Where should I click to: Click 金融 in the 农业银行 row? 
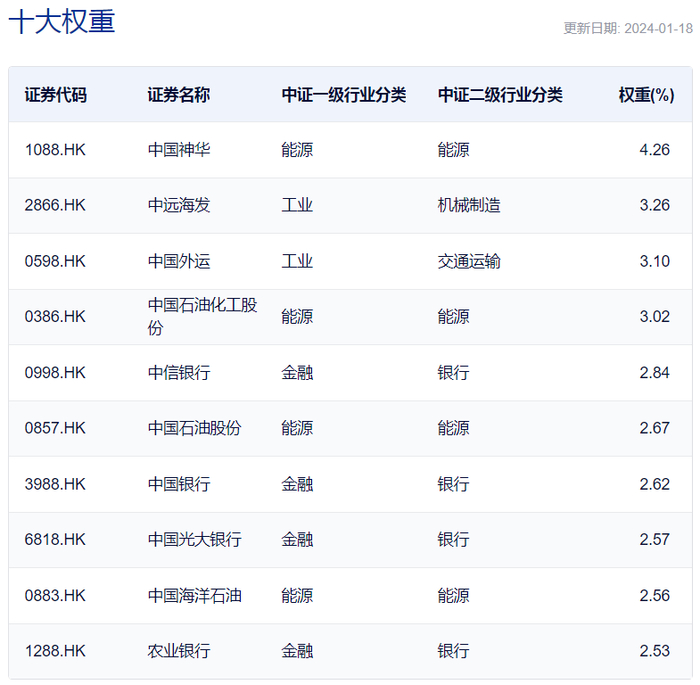tap(297, 652)
